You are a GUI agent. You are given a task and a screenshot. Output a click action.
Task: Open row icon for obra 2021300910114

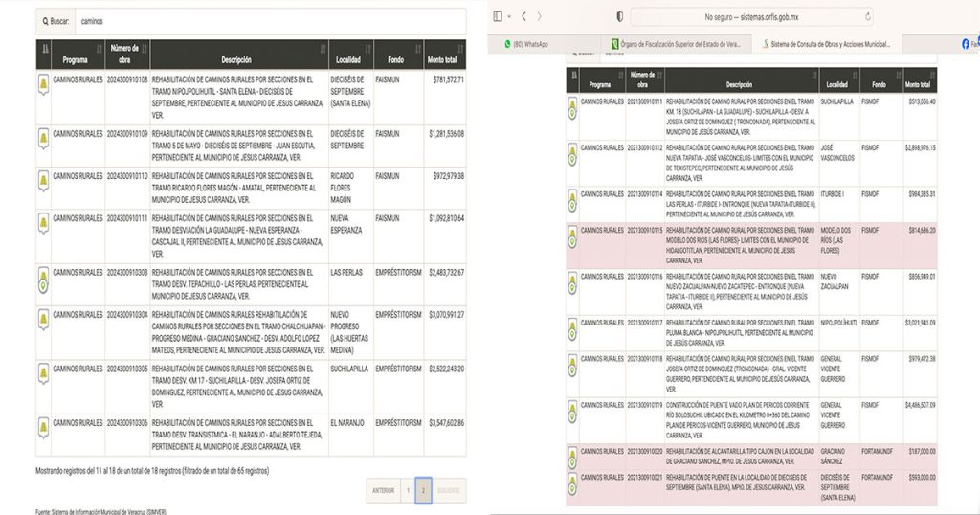tap(572, 201)
